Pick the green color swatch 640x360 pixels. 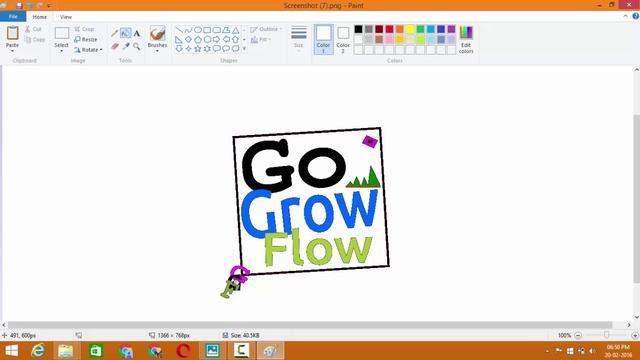(420, 29)
